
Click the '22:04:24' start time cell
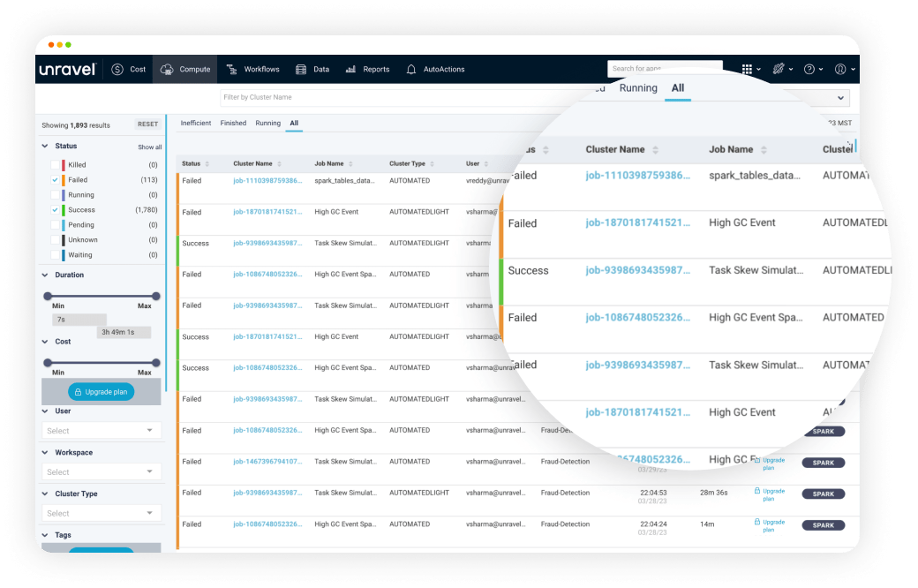point(653,524)
